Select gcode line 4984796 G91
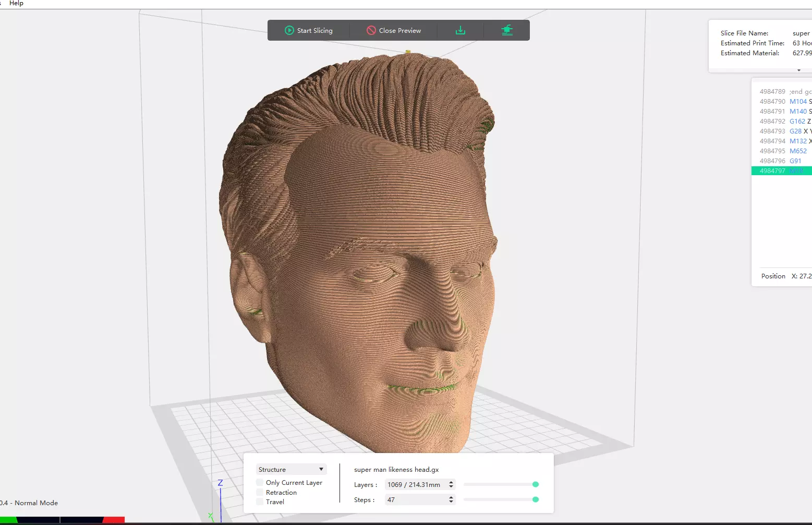The image size is (812, 525). click(782, 161)
